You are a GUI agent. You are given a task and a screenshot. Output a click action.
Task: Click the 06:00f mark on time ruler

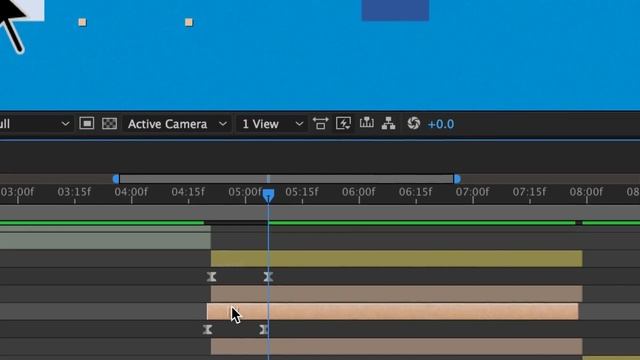tap(359, 192)
